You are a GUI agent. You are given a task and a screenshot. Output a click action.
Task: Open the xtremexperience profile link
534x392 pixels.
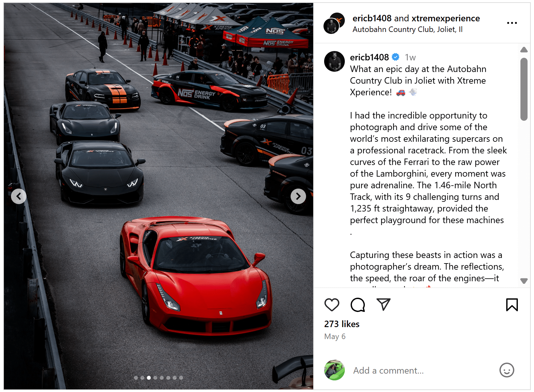[446, 18]
